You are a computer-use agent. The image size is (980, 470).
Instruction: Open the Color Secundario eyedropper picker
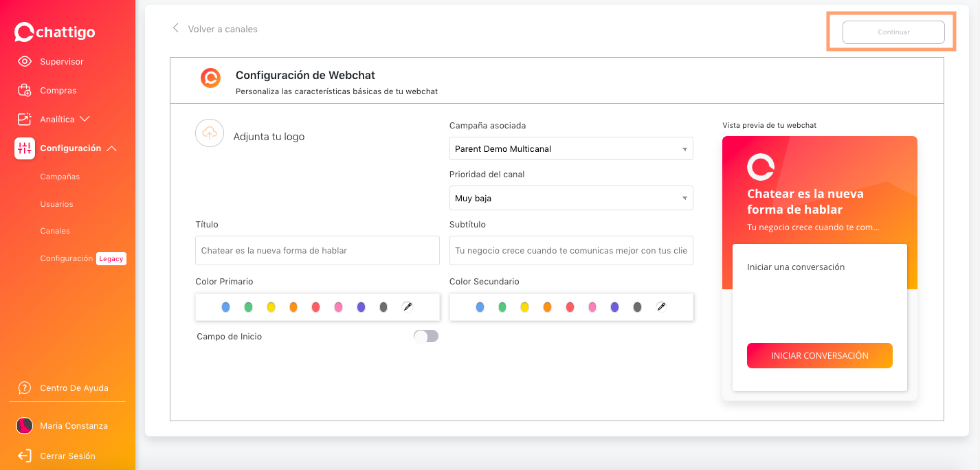661,307
